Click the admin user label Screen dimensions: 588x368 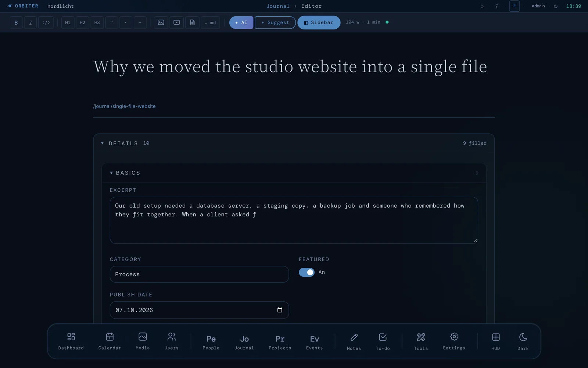click(x=538, y=6)
